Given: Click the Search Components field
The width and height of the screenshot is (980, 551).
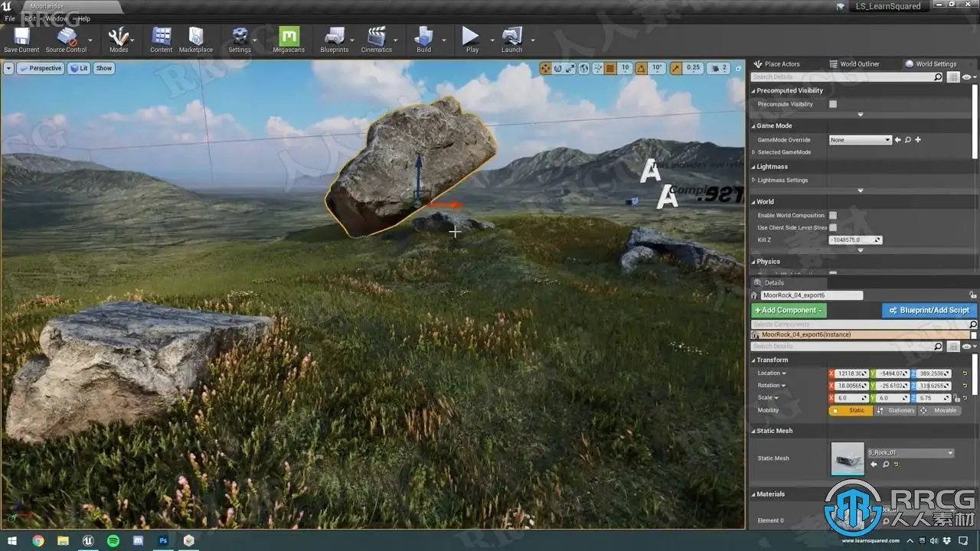Looking at the screenshot, I should [x=864, y=324].
